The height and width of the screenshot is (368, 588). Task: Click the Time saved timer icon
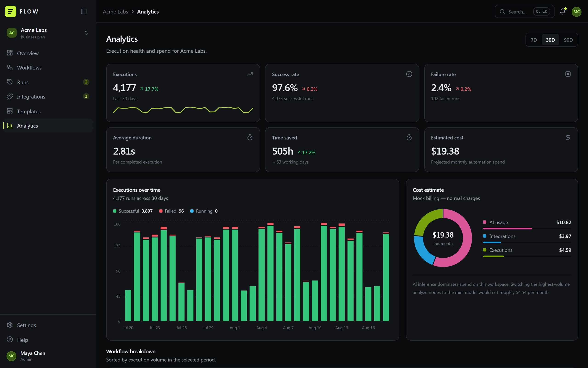tap(409, 138)
